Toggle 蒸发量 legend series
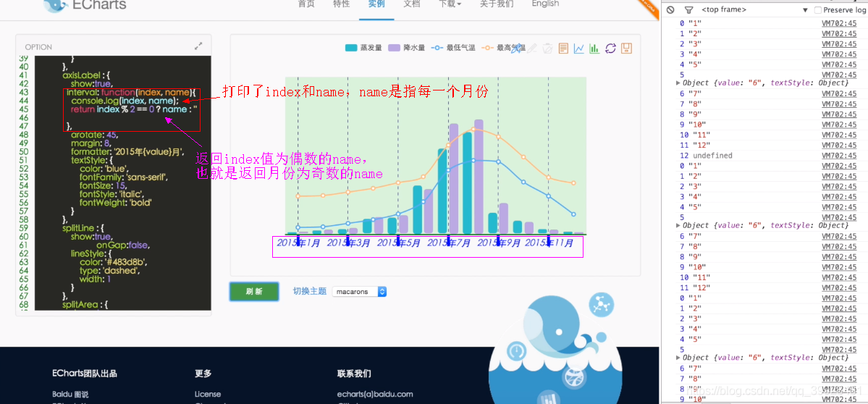Screen dimensions: 868x404 tap(363, 48)
